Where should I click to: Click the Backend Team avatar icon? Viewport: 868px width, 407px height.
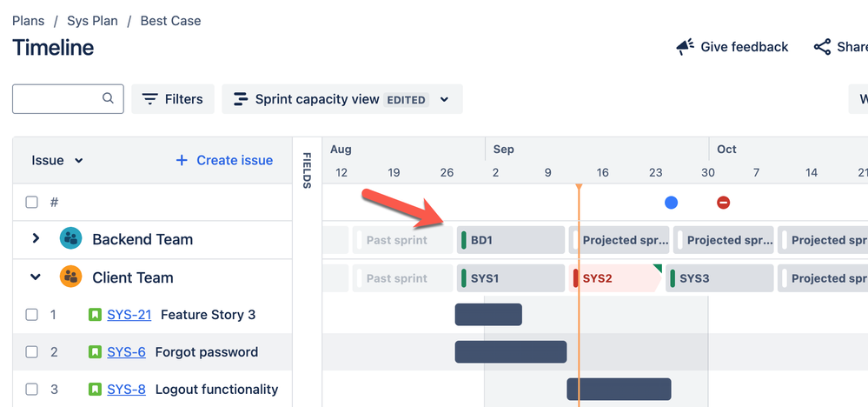(x=70, y=239)
